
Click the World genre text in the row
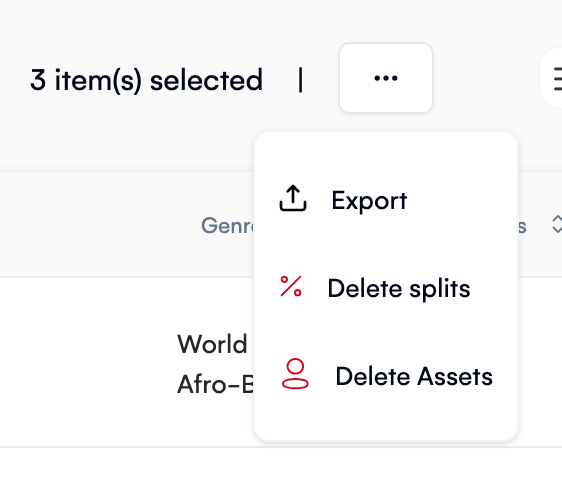point(213,344)
